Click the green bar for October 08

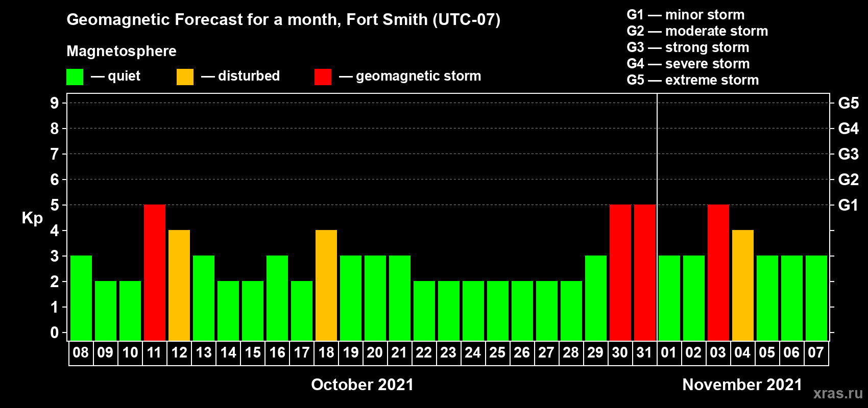[81, 298]
